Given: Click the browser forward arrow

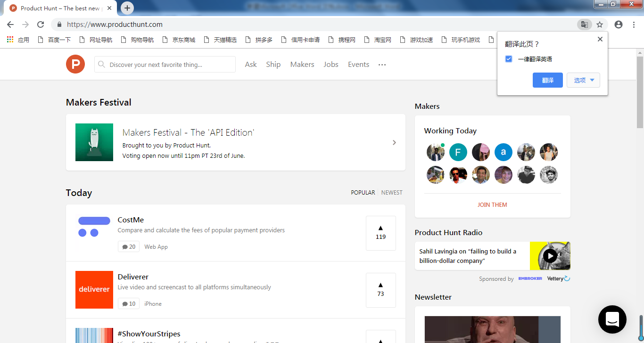Looking at the screenshot, I should [x=25, y=24].
